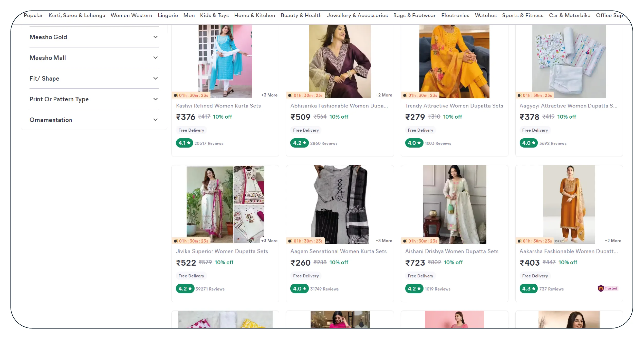The height and width of the screenshot is (339, 644).
Task: Click the 4.1 star rating badge on Kashvi Kurta
Action: pos(184,143)
